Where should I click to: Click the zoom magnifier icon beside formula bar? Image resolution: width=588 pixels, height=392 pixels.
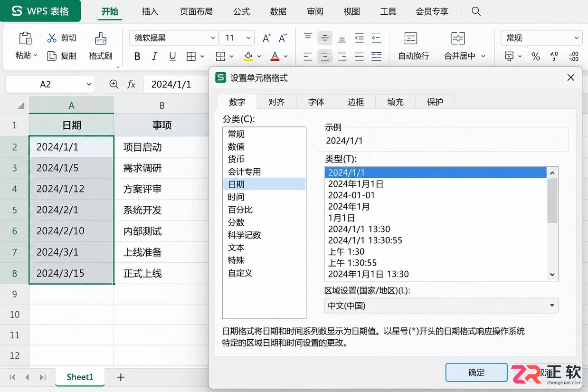[x=114, y=85]
